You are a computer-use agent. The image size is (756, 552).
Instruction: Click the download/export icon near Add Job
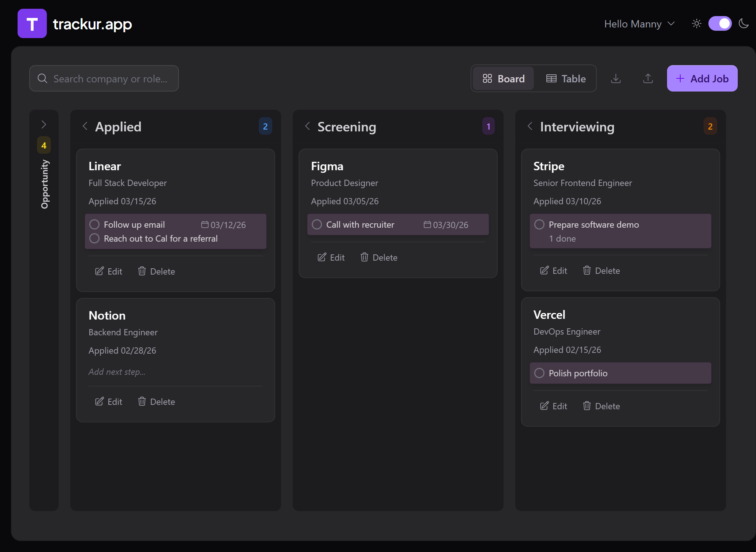(616, 78)
